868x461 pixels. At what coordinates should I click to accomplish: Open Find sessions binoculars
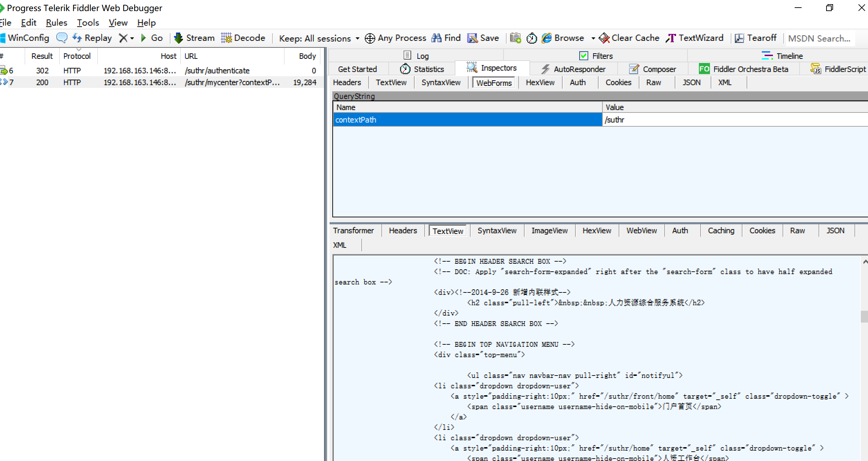pos(446,38)
